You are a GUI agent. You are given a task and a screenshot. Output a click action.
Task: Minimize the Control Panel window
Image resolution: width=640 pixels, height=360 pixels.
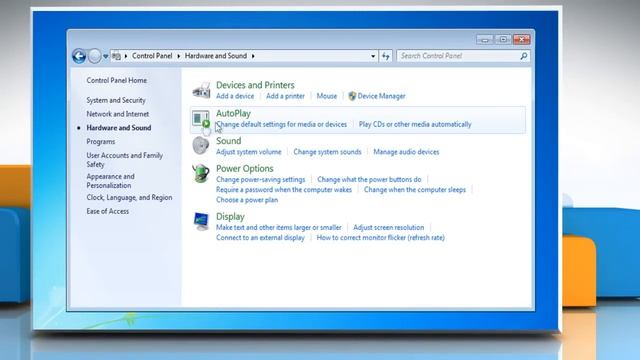click(484, 39)
